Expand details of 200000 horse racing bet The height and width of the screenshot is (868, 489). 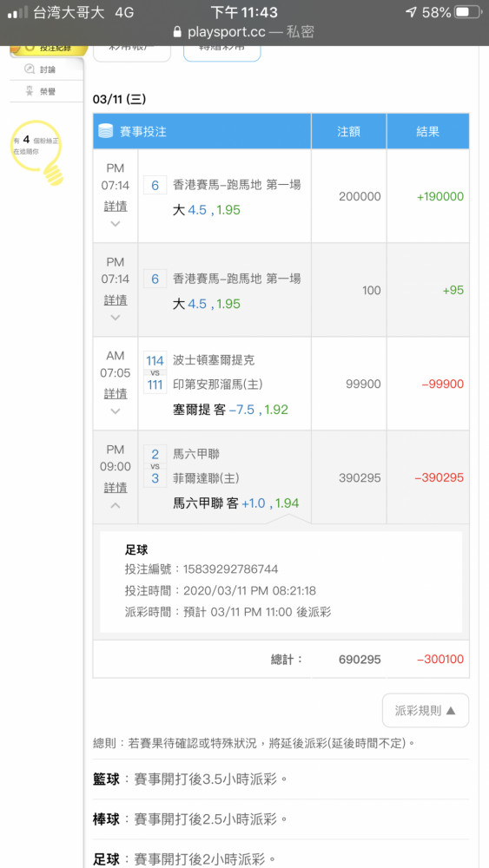tap(116, 223)
